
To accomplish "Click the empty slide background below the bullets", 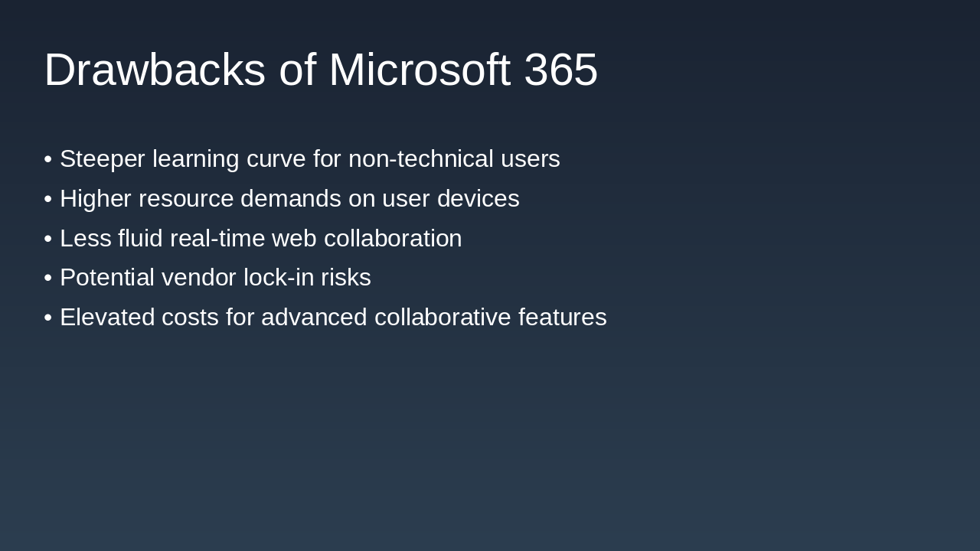I will (x=490, y=444).
